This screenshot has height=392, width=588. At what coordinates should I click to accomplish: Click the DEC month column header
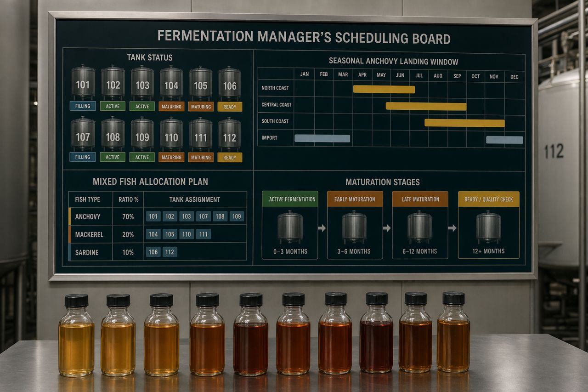[x=514, y=77]
